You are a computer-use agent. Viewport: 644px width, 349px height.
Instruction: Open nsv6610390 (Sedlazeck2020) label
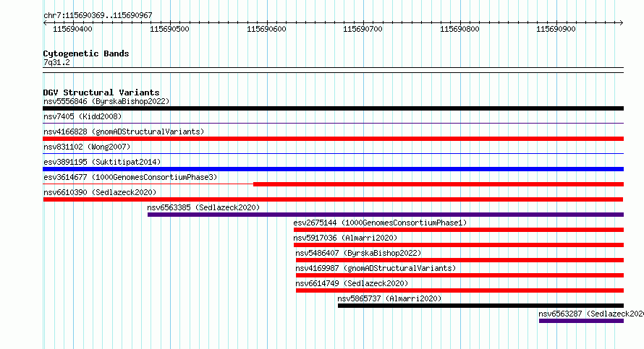pos(100,192)
